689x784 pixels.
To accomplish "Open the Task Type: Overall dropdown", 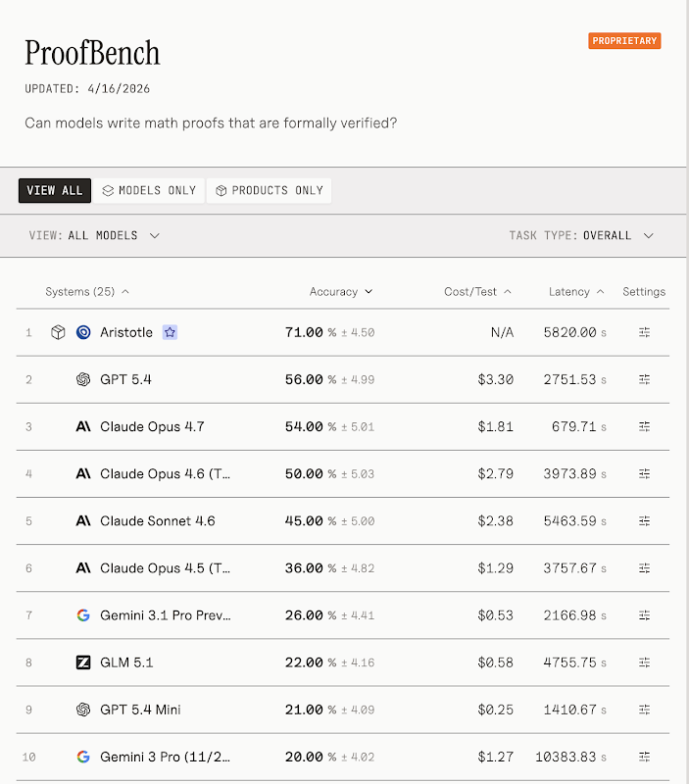I will click(x=581, y=235).
